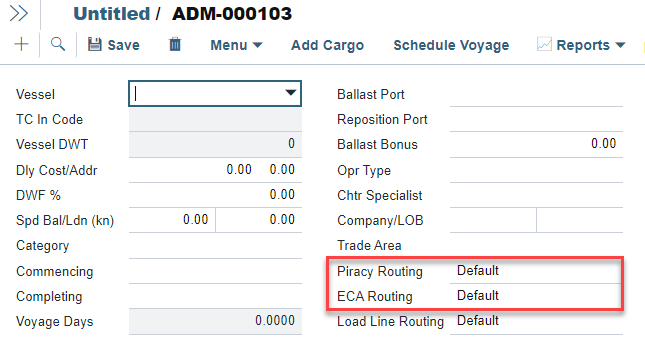Click the Add Cargo button
This screenshot has width=645, height=364.
point(327,45)
